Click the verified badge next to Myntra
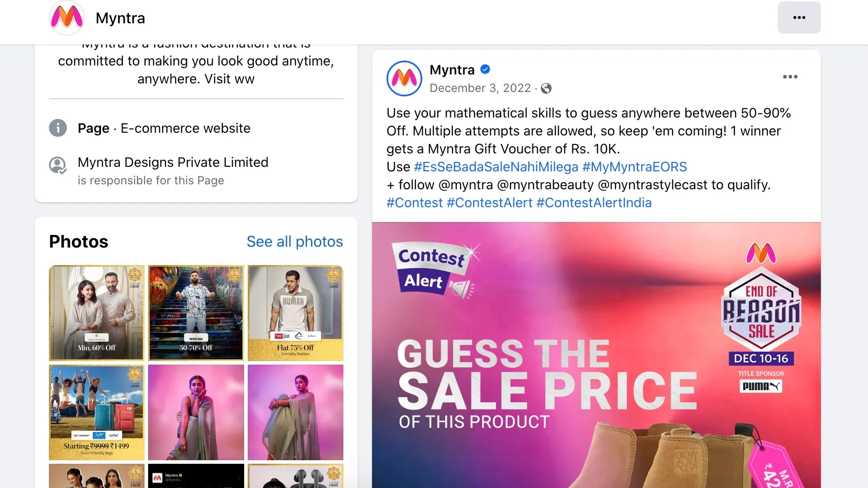Screen dimensions: 868x488 [x=485, y=70]
